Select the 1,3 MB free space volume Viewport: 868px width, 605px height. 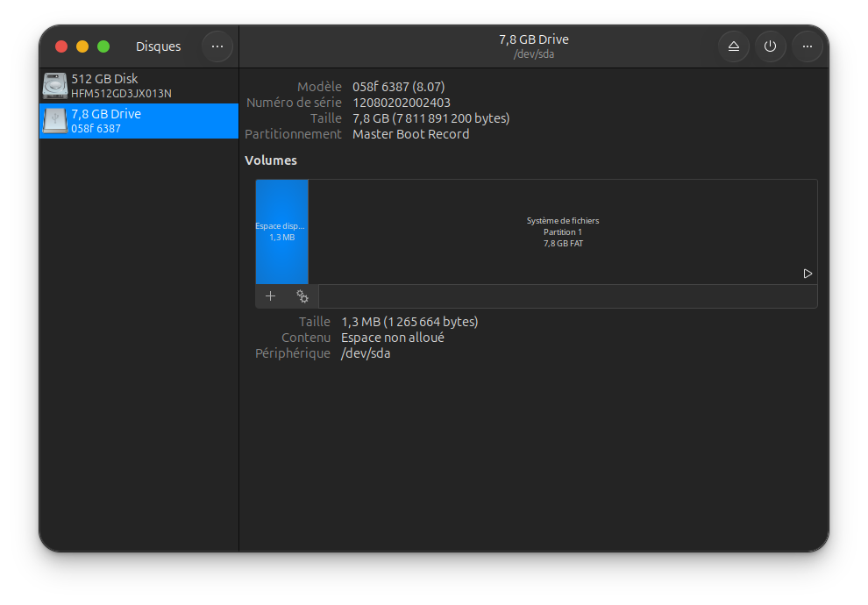[281, 231]
